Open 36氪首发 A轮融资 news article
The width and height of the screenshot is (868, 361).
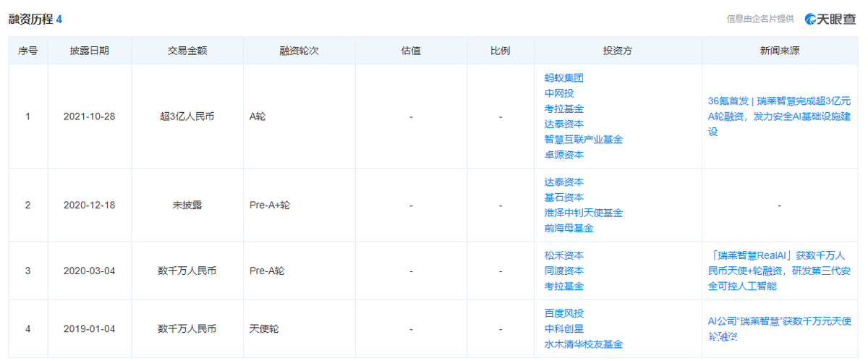tap(779, 116)
